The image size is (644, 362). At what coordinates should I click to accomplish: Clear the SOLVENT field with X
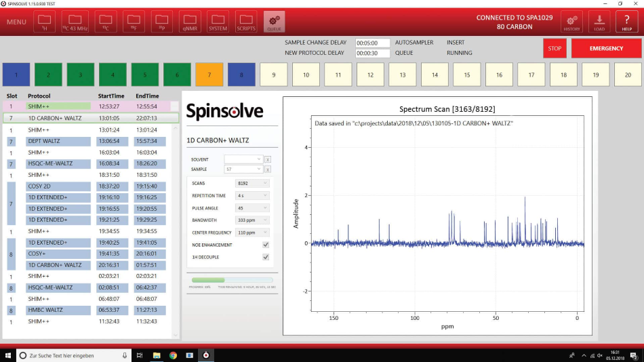click(x=267, y=159)
